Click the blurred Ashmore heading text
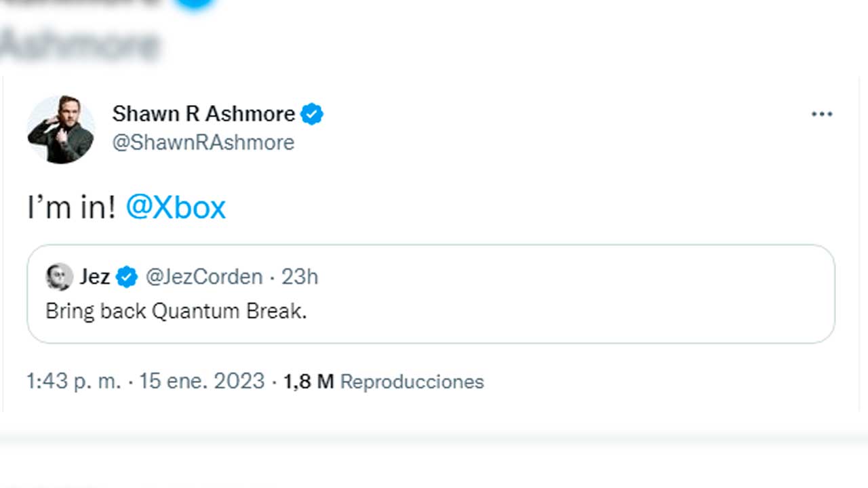The width and height of the screenshot is (868, 488). [x=79, y=45]
